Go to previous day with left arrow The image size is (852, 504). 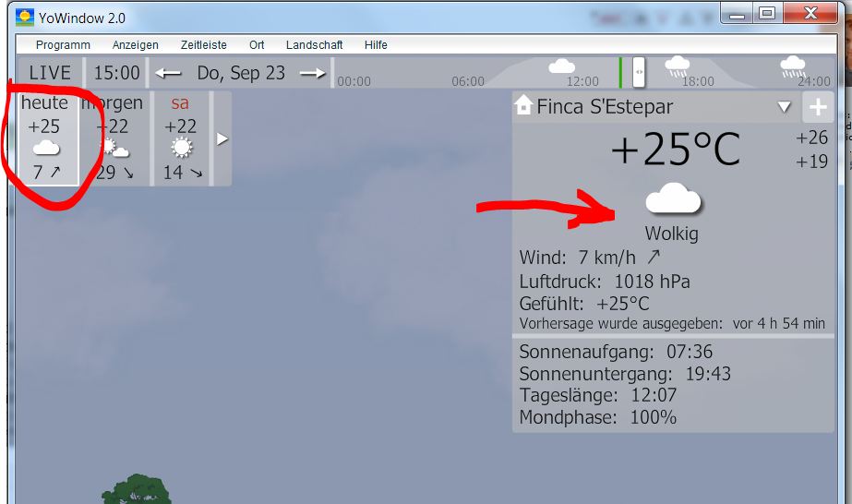pos(168,73)
